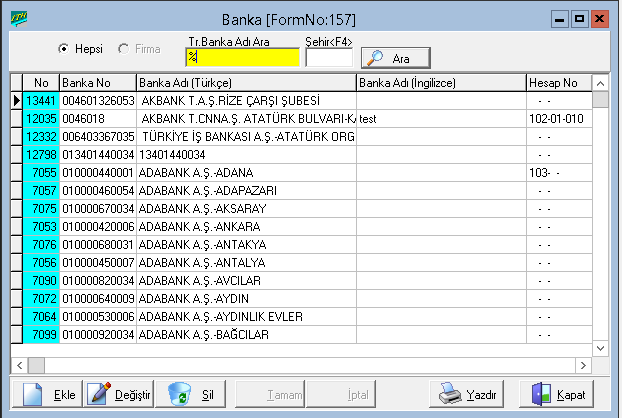622x418 pixels.
Task: Sort by the No column header
Action: (x=41, y=83)
